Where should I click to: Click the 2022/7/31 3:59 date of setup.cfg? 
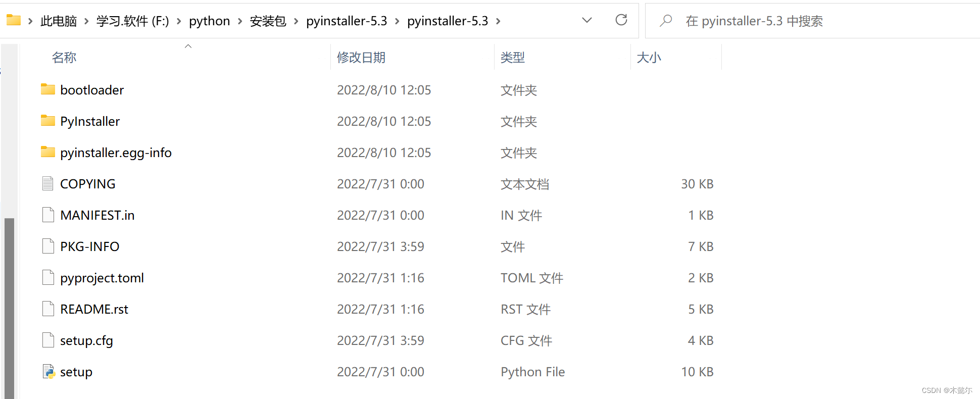click(x=380, y=340)
